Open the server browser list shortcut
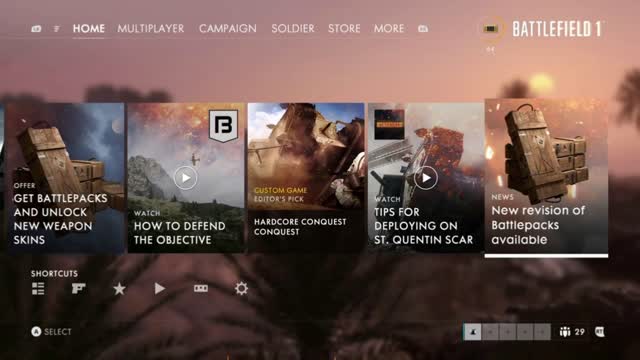 (38, 289)
